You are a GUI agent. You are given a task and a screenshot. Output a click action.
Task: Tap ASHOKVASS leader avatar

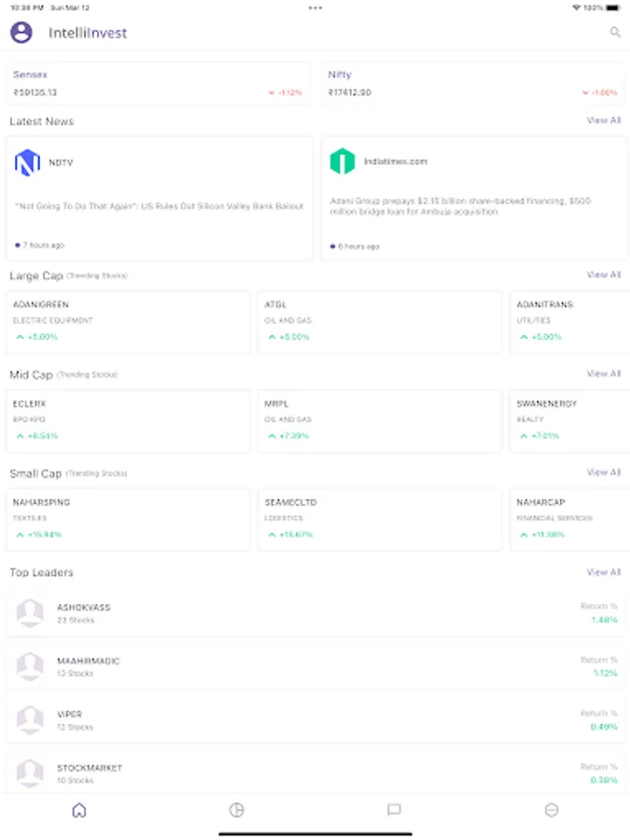(x=31, y=613)
